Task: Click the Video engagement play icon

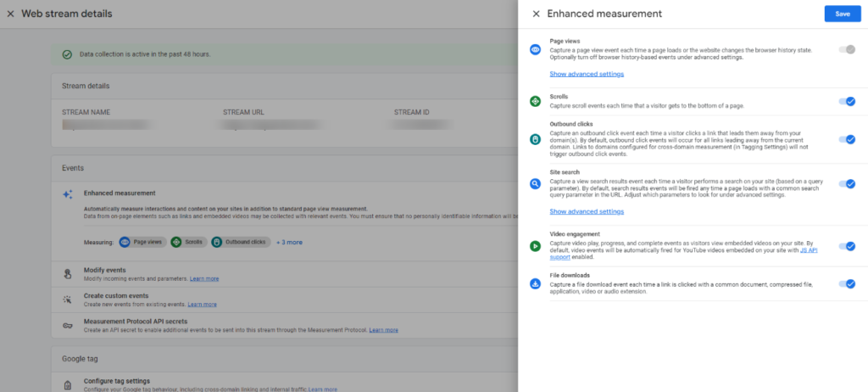Action: tap(535, 246)
